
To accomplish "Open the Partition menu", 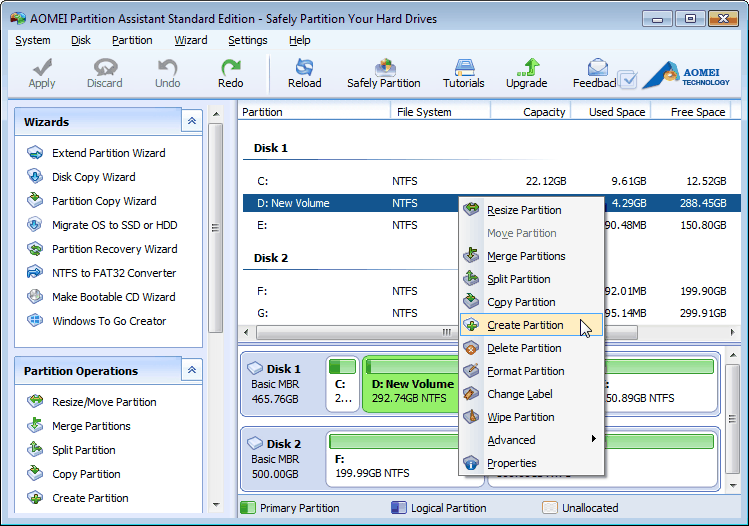I will (132, 40).
